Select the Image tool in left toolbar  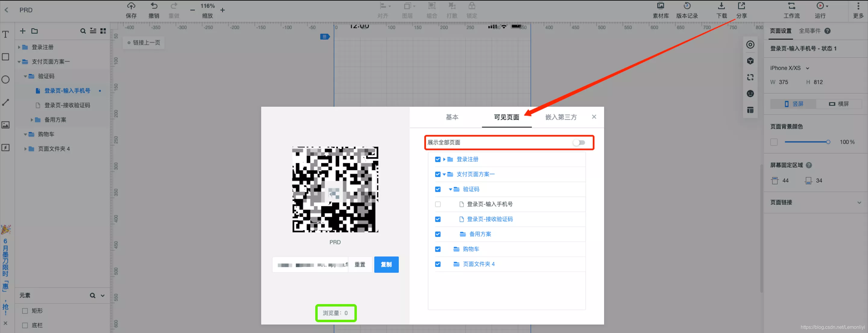tap(6, 125)
